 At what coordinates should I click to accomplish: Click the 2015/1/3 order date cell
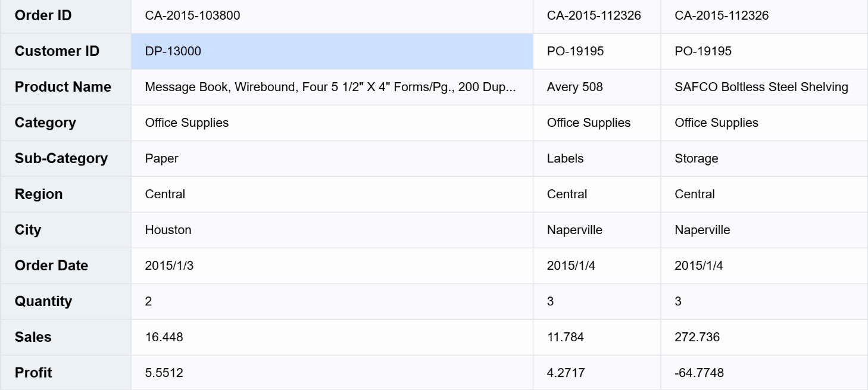(x=332, y=266)
